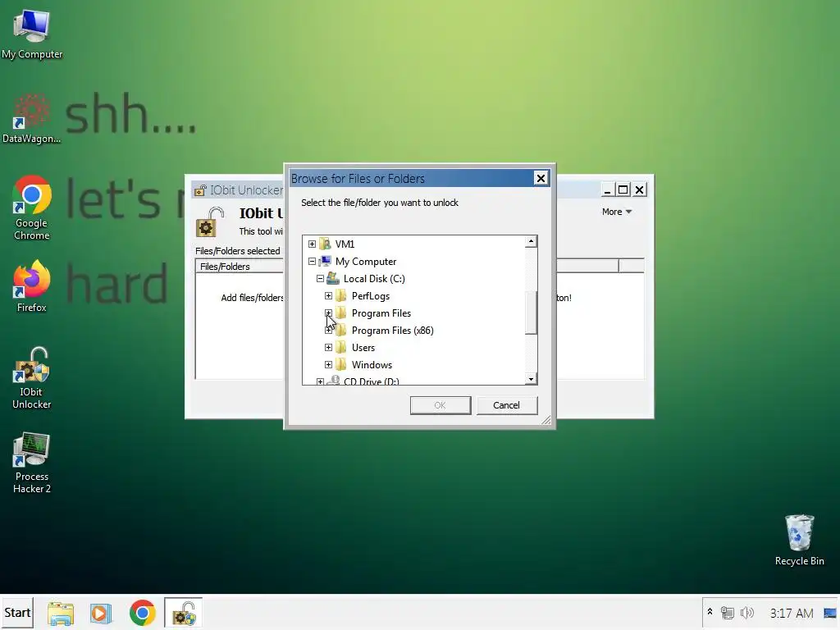Cancel the Browse dialog
Image resolution: width=840 pixels, height=630 pixels.
coord(507,405)
